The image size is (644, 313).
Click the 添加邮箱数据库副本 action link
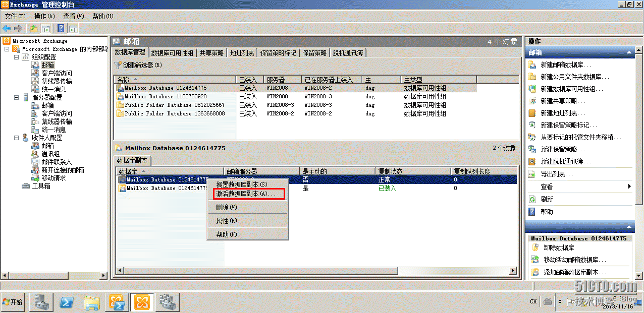point(575,272)
